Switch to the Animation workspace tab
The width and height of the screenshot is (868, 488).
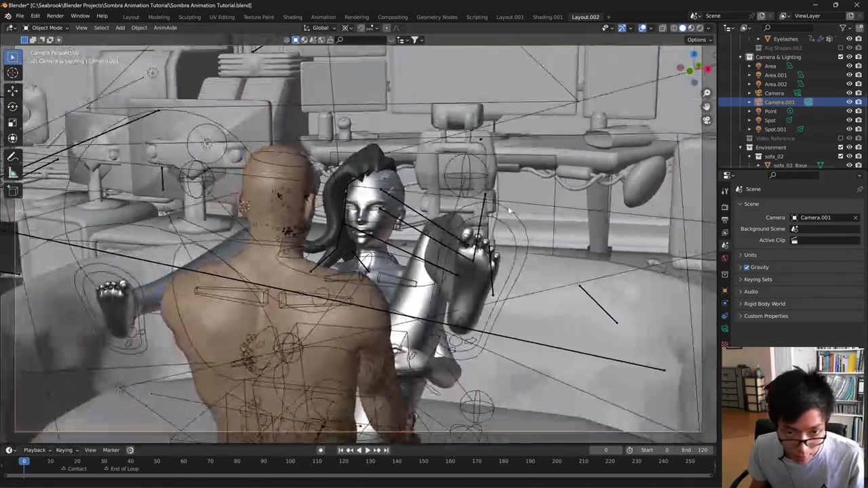(x=323, y=17)
